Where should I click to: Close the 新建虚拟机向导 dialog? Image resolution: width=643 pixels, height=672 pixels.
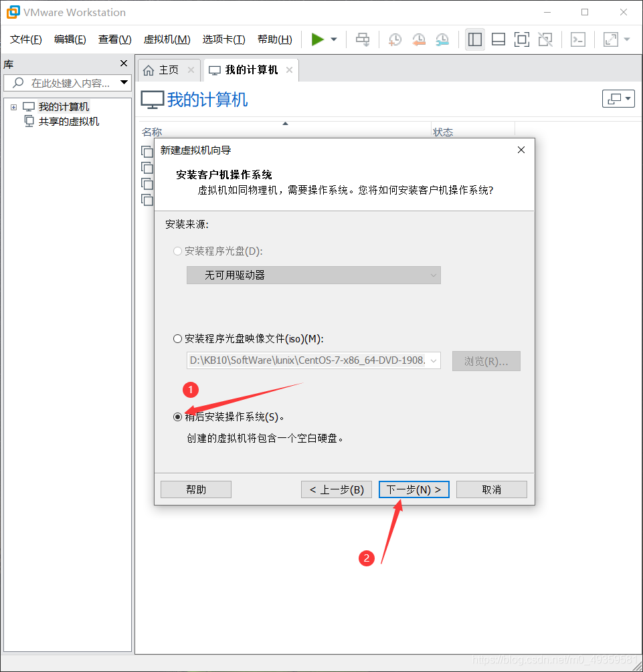(x=521, y=150)
